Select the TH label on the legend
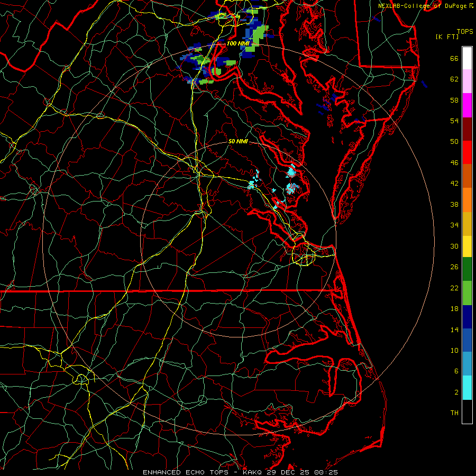This screenshot has height=476, width=476. (454, 413)
